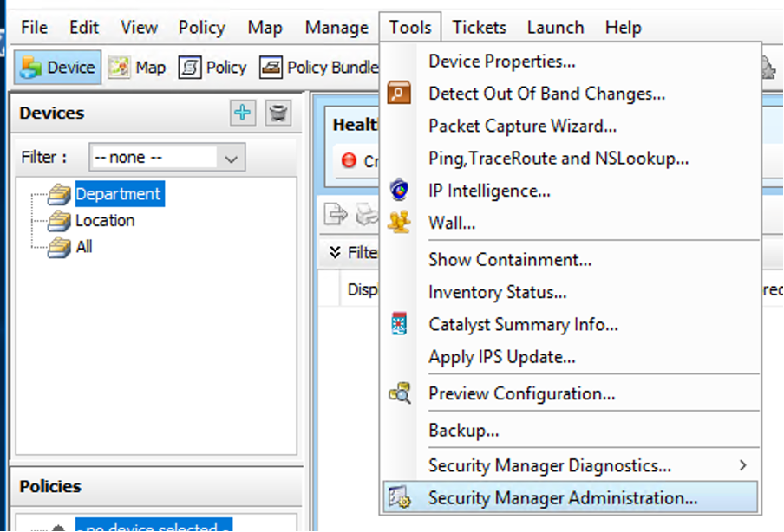Image resolution: width=784 pixels, height=532 pixels.
Task: Open Policy Bundle view in toolbar
Action: click(x=318, y=67)
